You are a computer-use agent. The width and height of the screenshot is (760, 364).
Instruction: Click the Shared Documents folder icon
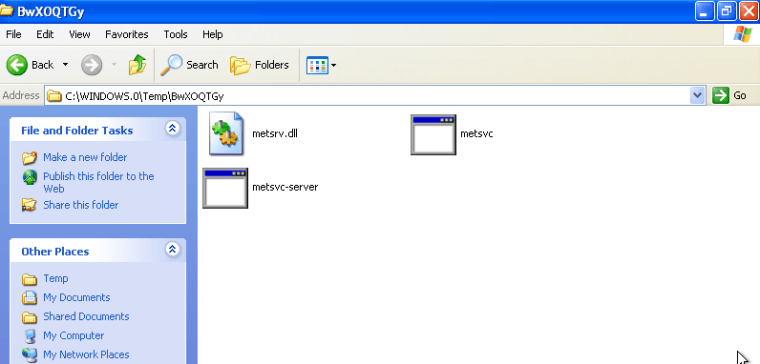point(30,317)
